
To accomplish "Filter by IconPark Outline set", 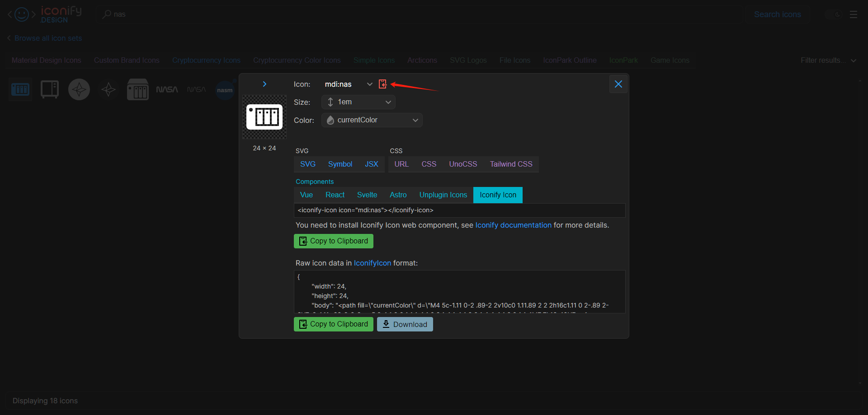I will 570,61.
